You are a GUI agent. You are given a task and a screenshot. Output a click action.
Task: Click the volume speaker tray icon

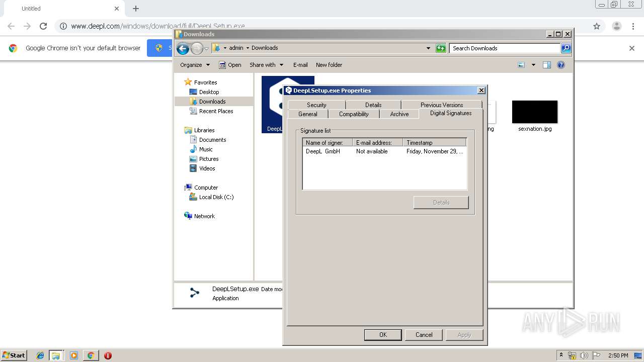click(x=584, y=355)
